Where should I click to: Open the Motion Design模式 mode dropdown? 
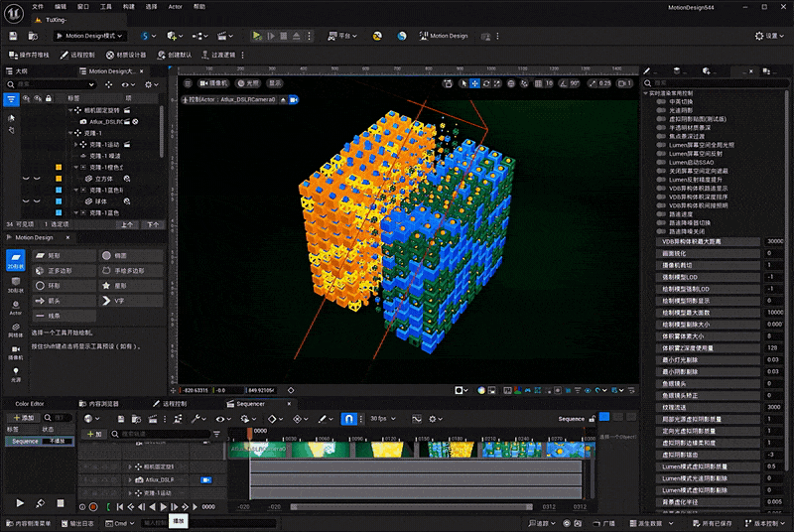click(x=89, y=36)
